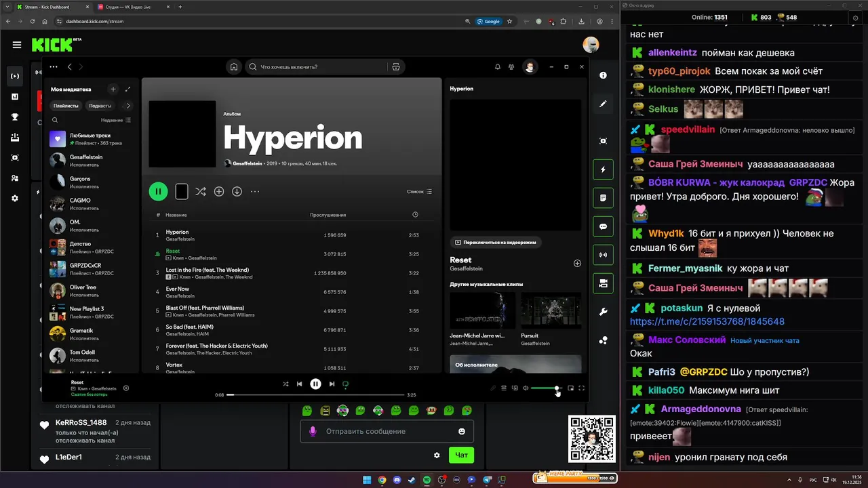Show more library filters with the chevron

[128, 106]
